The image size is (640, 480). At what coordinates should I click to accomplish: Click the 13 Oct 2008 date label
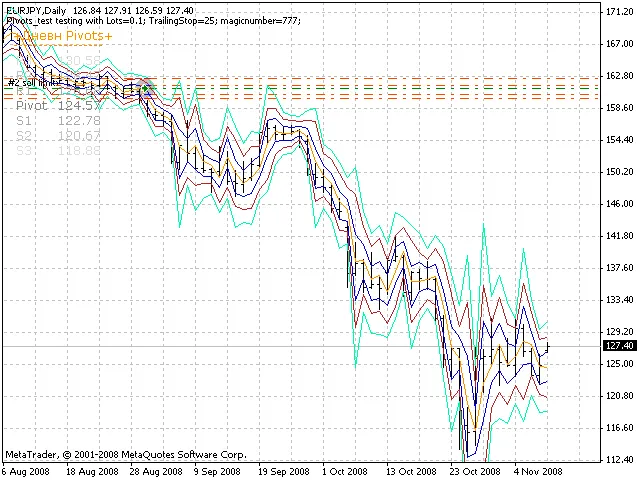tap(410, 471)
